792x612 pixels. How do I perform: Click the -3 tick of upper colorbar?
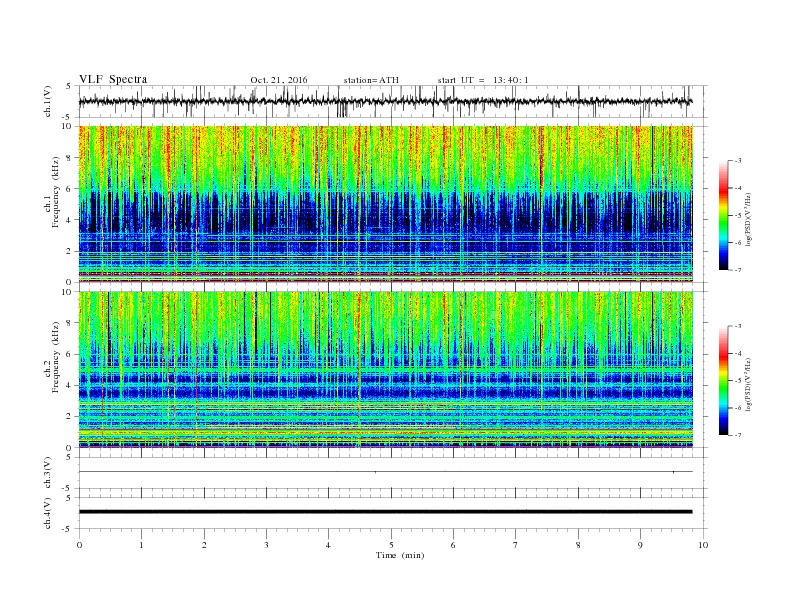[x=737, y=161]
